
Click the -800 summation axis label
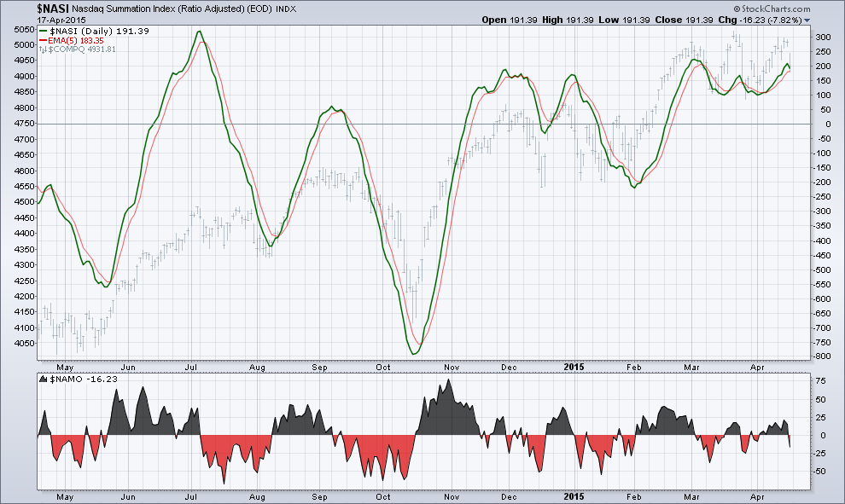[x=821, y=356]
